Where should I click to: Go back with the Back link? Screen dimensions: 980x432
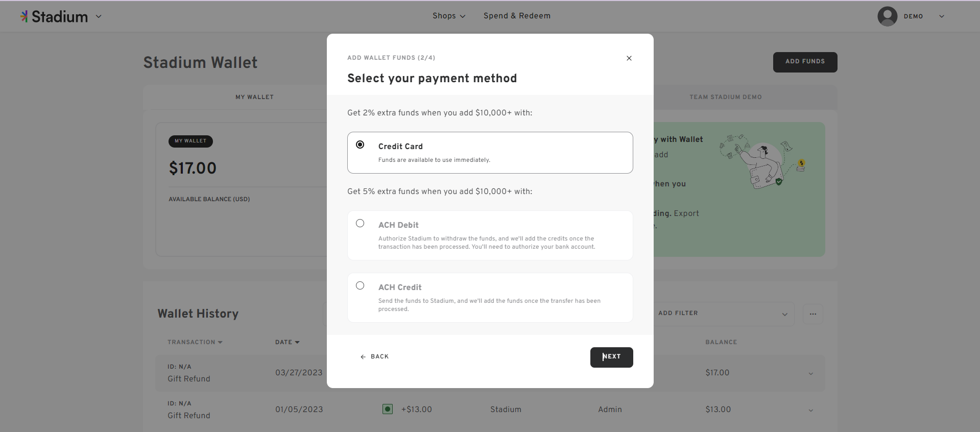375,356
